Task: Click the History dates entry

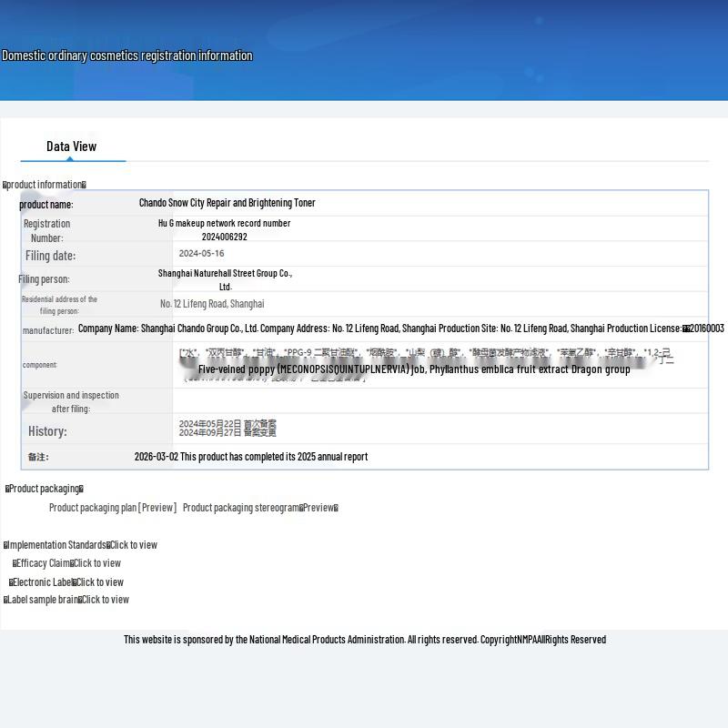Action: click(x=227, y=428)
